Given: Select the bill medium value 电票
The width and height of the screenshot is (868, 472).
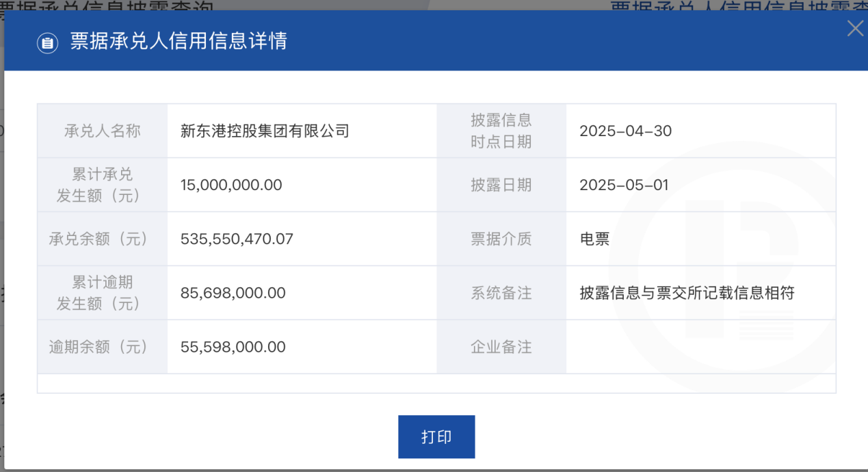Looking at the screenshot, I should [594, 239].
